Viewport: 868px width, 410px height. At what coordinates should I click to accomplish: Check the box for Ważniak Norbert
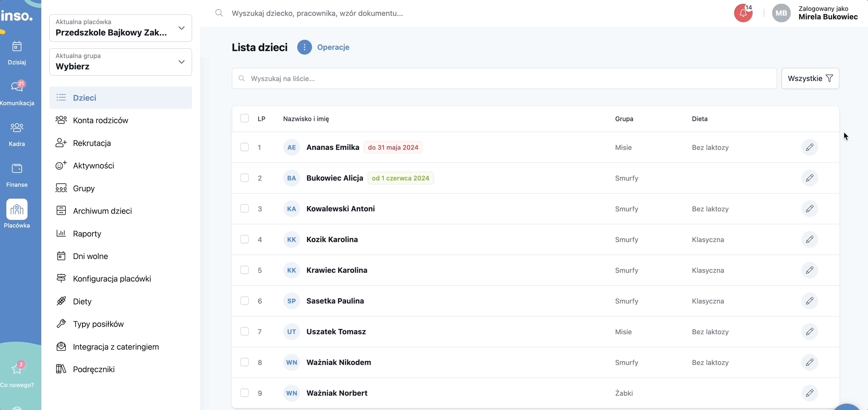pos(245,393)
